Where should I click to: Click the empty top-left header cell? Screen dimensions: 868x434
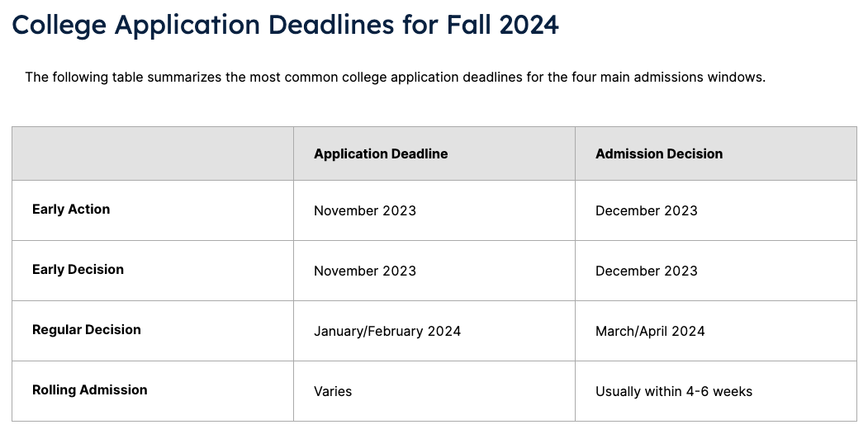coord(153,153)
